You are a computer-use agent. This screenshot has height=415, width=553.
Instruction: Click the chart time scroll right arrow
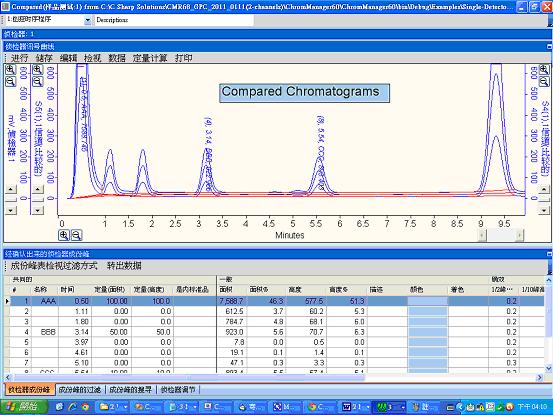519,235
